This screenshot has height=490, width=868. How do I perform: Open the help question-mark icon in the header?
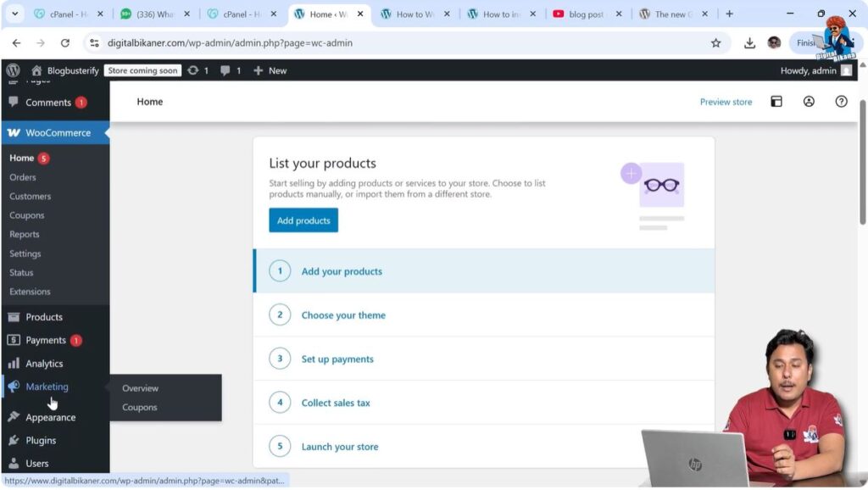tap(841, 101)
